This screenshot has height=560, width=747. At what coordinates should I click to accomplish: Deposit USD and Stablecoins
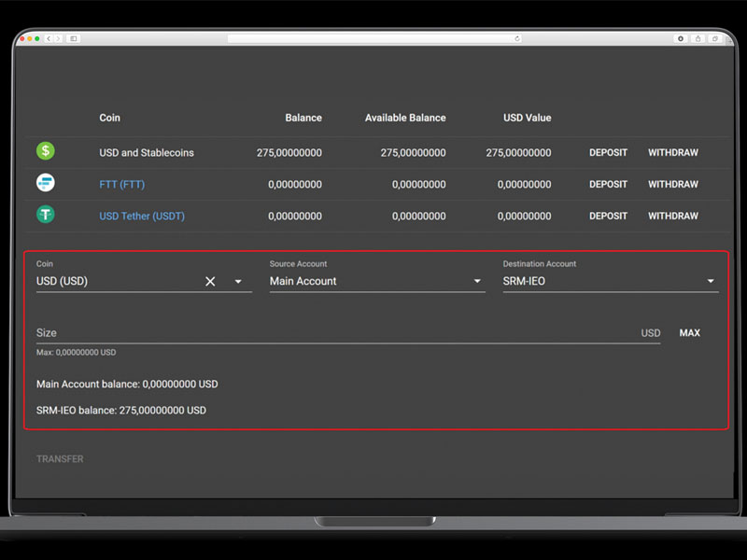pos(608,152)
